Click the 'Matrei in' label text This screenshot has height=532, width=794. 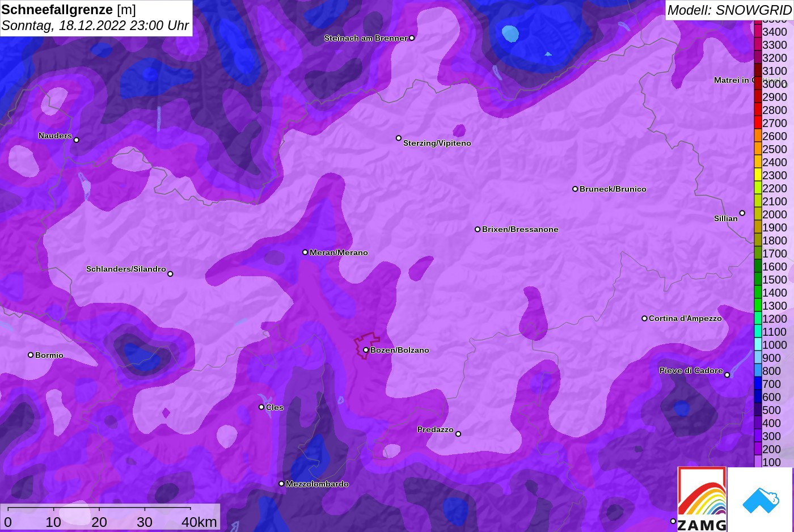click(731, 80)
